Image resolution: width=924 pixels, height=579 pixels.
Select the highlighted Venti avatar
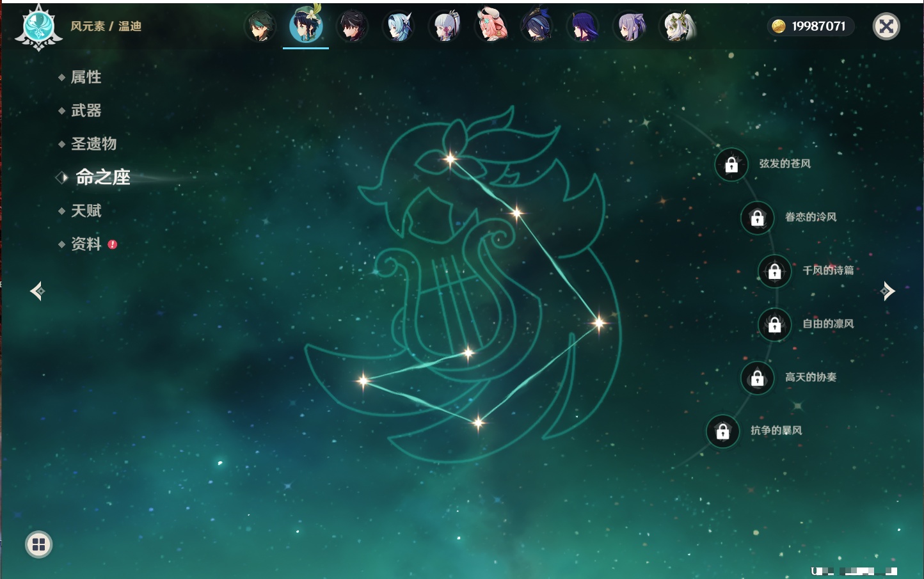click(306, 26)
